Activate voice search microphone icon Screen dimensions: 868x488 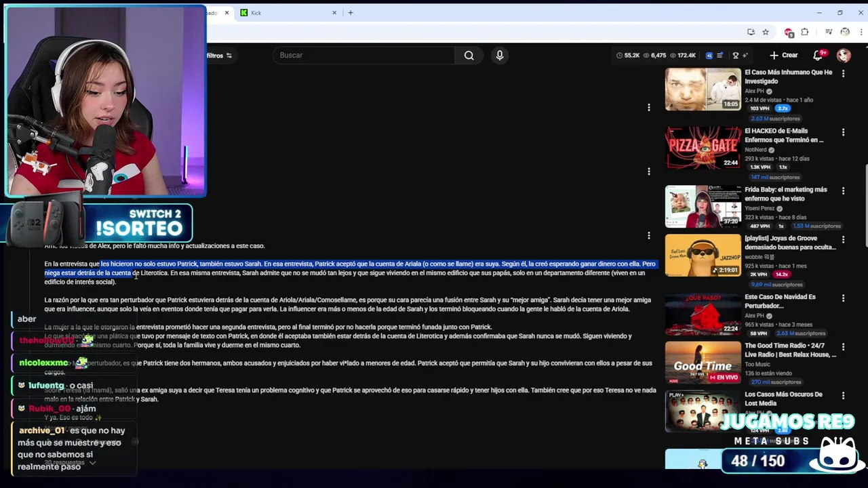click(x=500, y=56)
